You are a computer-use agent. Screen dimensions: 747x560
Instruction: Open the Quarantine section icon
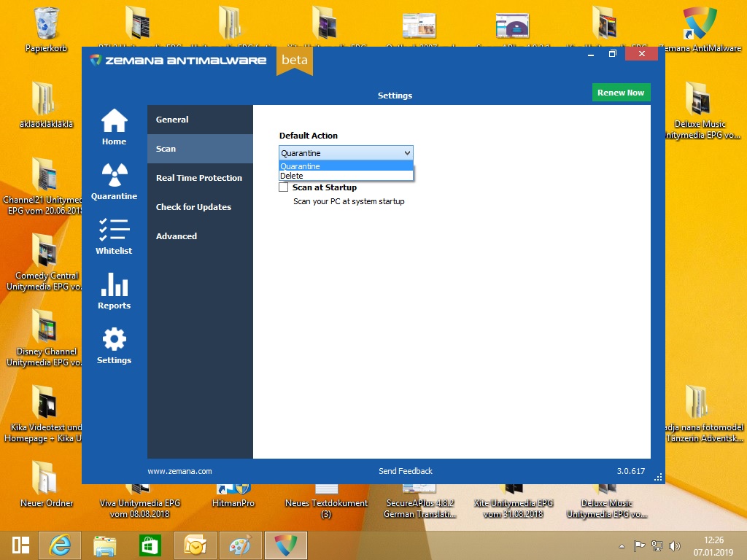coord(114,181)
